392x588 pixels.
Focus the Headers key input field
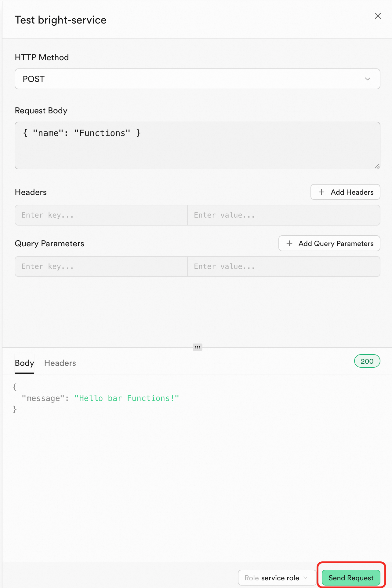[x=101, y=215]
